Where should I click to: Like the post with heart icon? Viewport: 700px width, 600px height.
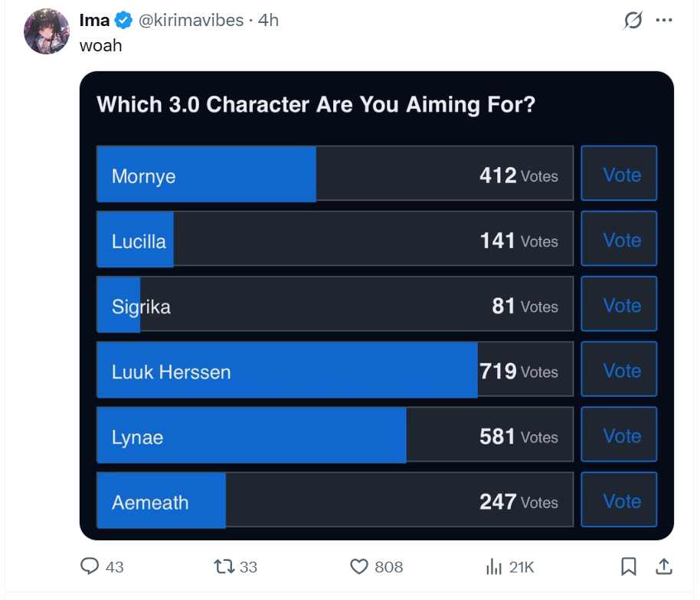359,566
